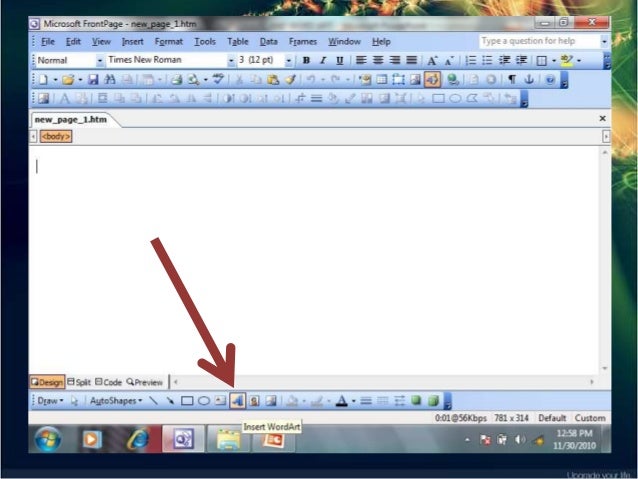Expand the Font Color dropdown arrow
The height and width of the screenshot is (479, 638).
pyautogui.click(x=353, y=401)
